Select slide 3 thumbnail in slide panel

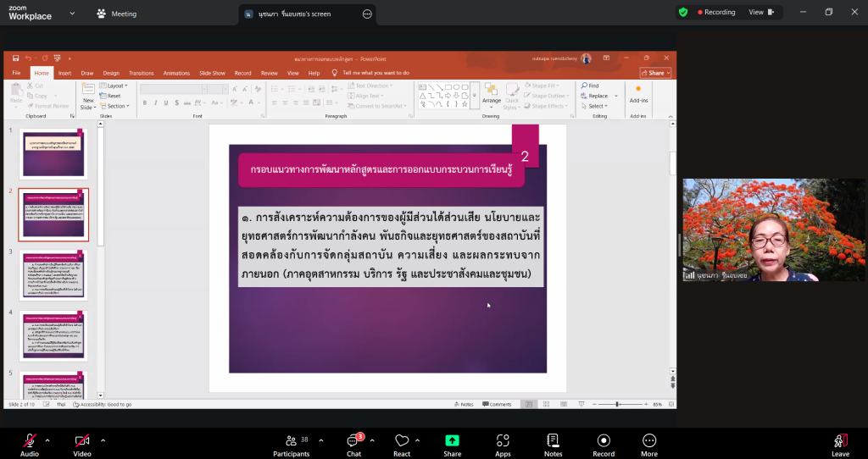[53, 274]
